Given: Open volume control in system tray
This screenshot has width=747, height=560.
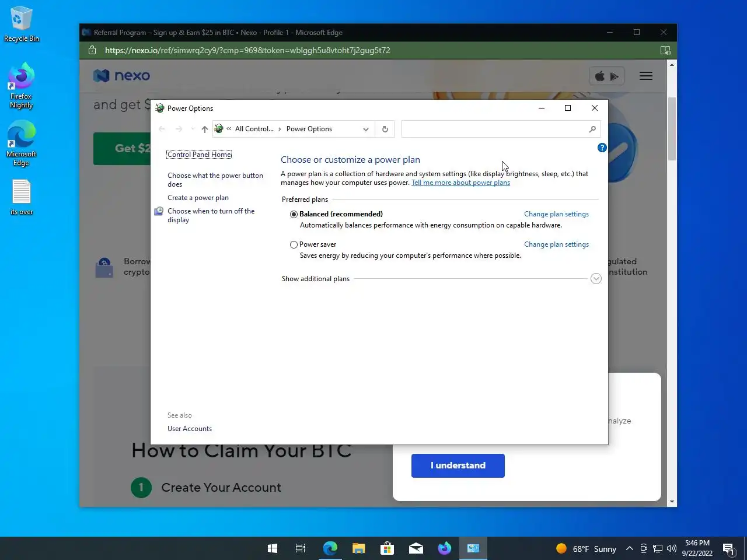Looking at the screenshot, I should [x=672, y=548].
